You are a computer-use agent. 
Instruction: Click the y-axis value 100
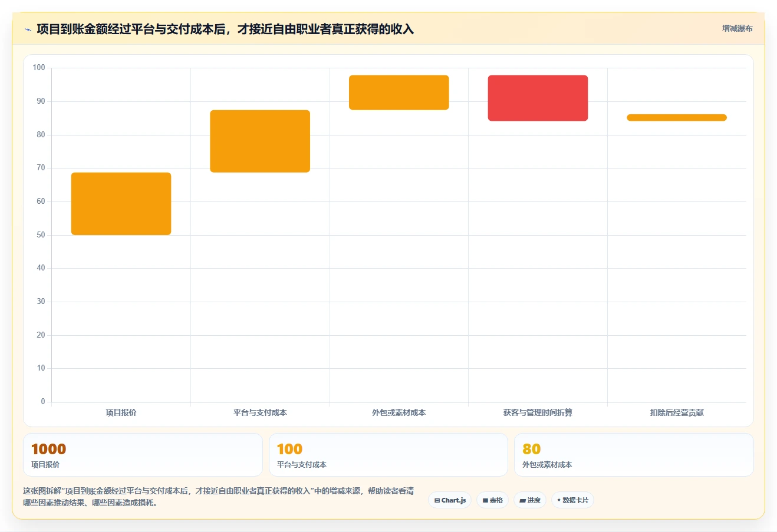tap(39, 68)
